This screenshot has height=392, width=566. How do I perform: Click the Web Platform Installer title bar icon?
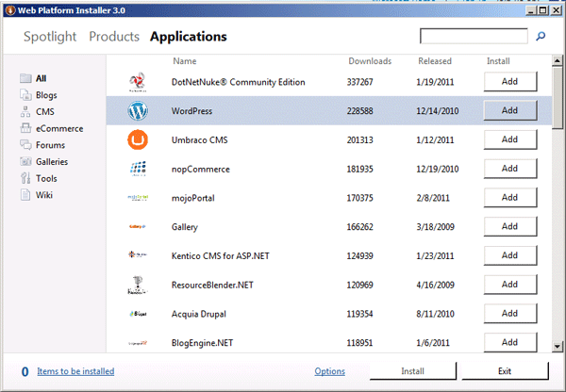click(10, 10)
